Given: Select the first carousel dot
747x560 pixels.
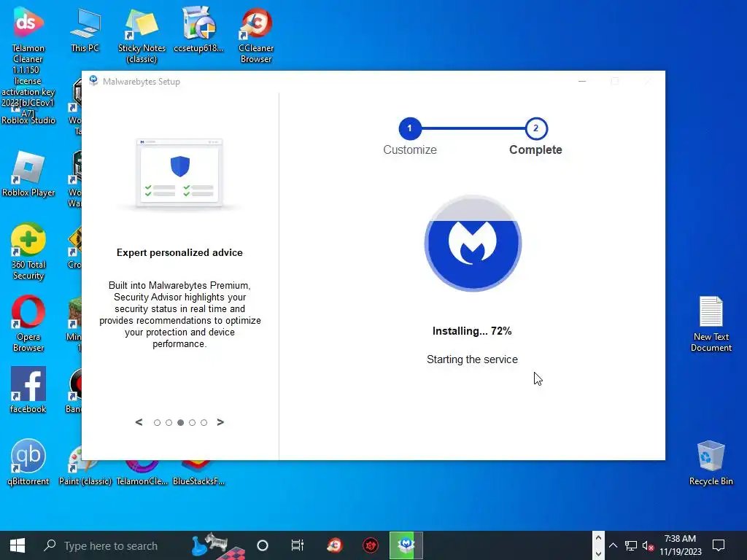Looking at the screenshot, I should point(157,423).
